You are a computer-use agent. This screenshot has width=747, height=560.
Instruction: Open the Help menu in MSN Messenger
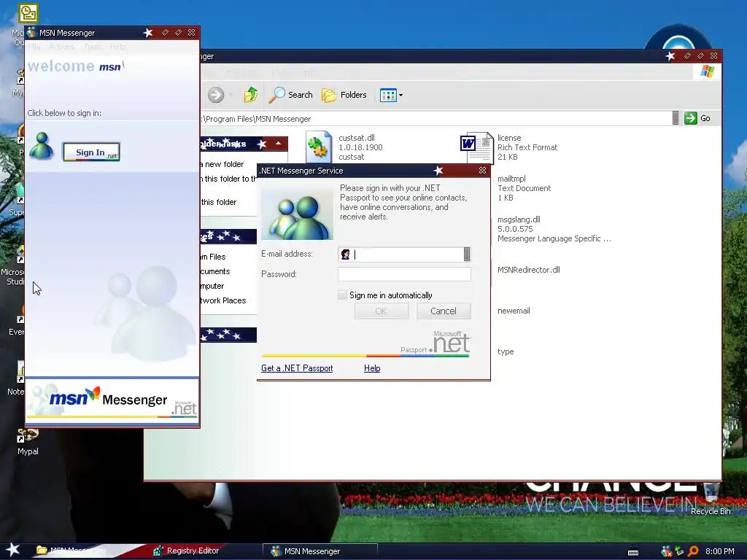pyautogui.click(x=117, y=47)
